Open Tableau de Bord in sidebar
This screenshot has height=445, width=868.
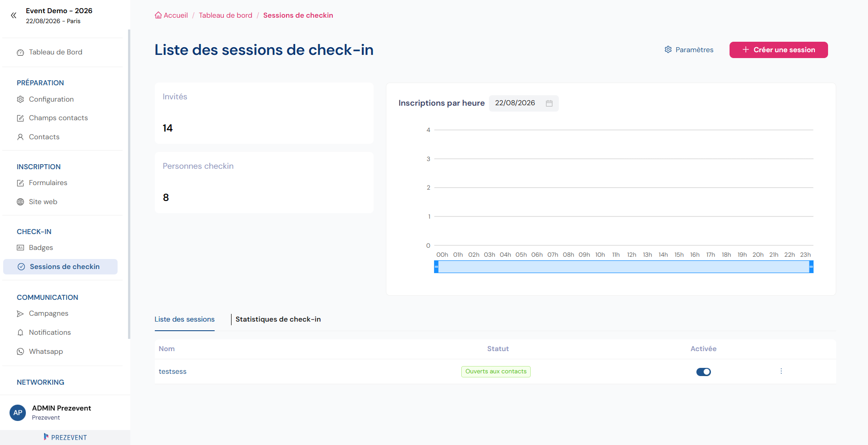56,52
